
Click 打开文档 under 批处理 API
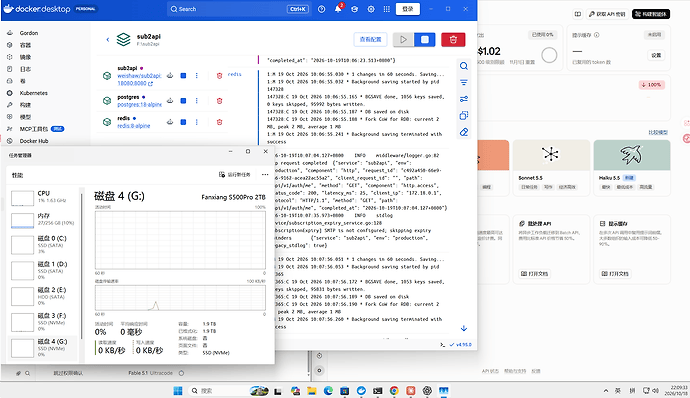(x=535, y=273)
